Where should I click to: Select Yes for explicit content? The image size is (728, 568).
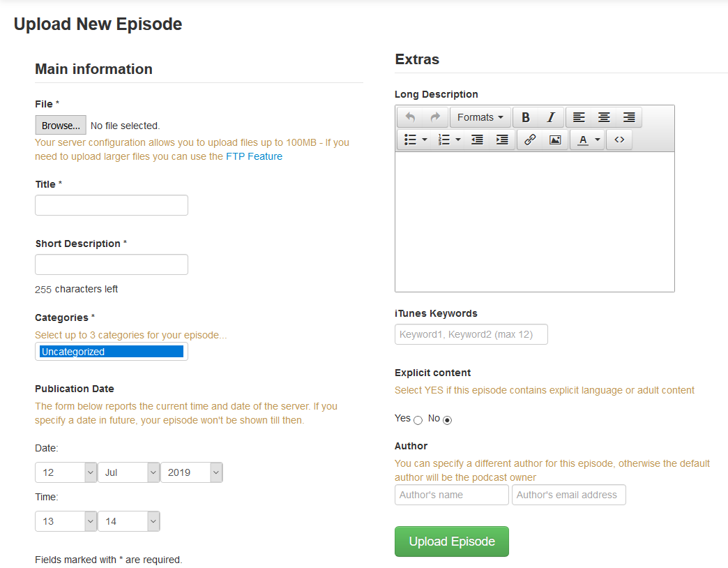pyautogui.click(x=418, y=420)
